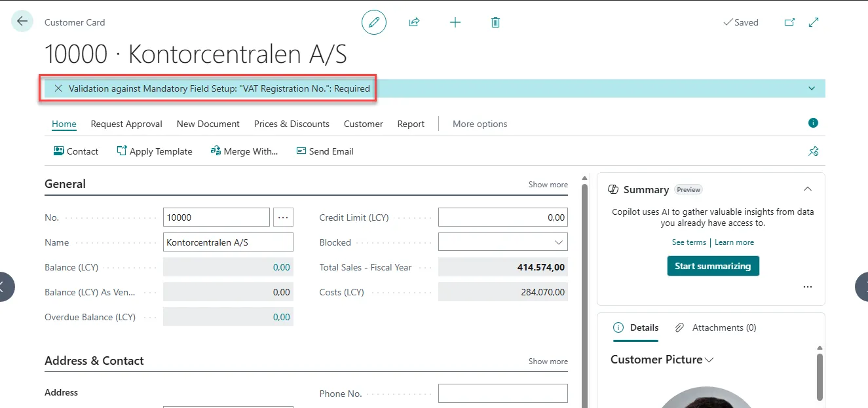The height and width of the screenshot is (408, 868).
Task: Expand the notification bar chevron
Action: click(812, 88)
